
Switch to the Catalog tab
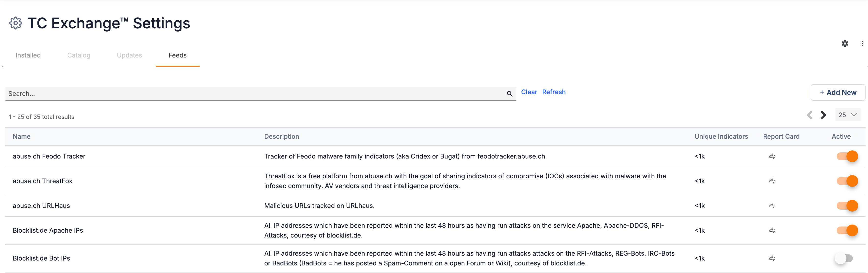pos(79,55)
